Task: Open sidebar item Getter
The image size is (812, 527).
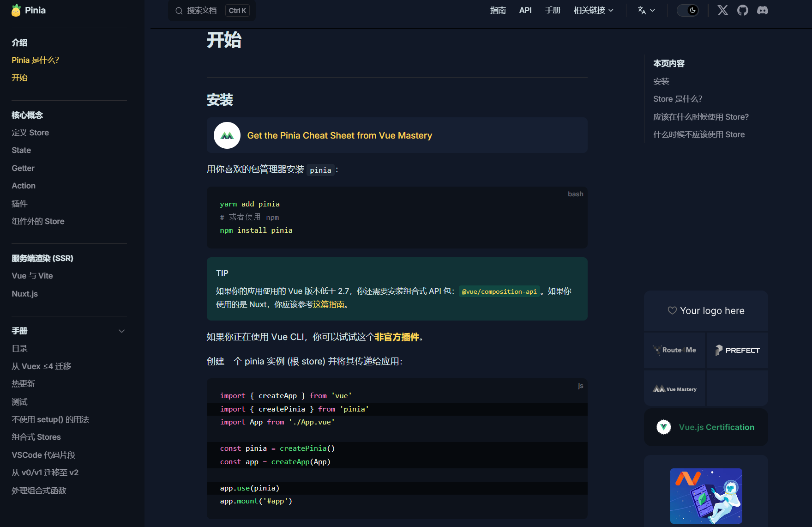Action: click(x=23, y=168)
